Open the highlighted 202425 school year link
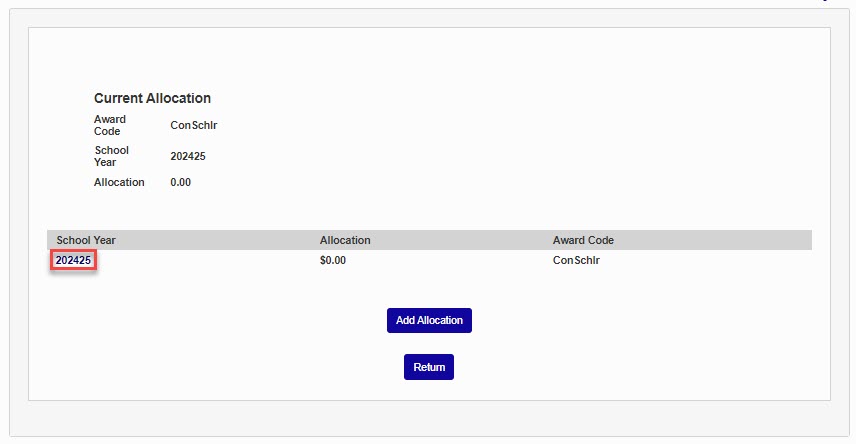This screenshot has height=444, width=856. click(x=73, y=261)
